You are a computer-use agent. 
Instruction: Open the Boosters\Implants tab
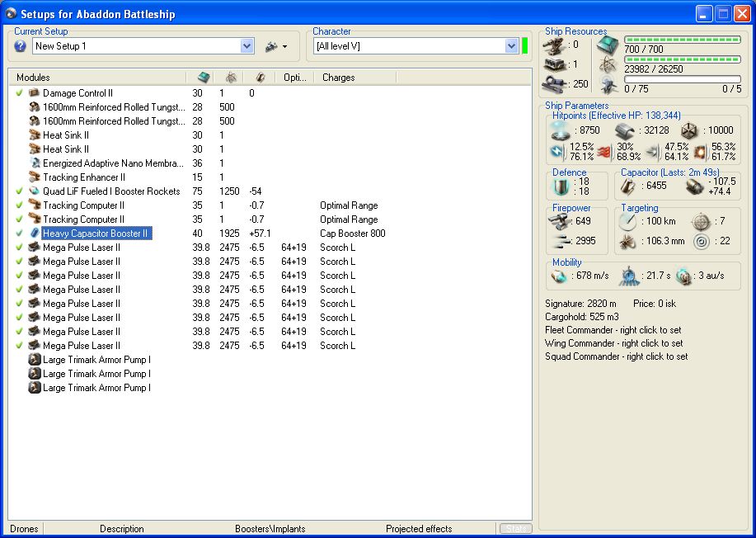(x=270, y=529)
